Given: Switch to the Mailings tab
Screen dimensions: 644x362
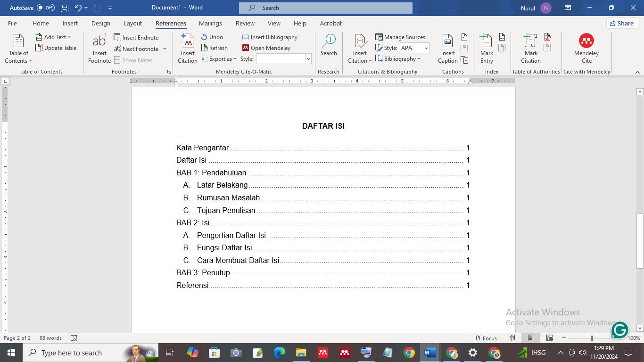Looking at the screenshot, I should click(210, 23).
